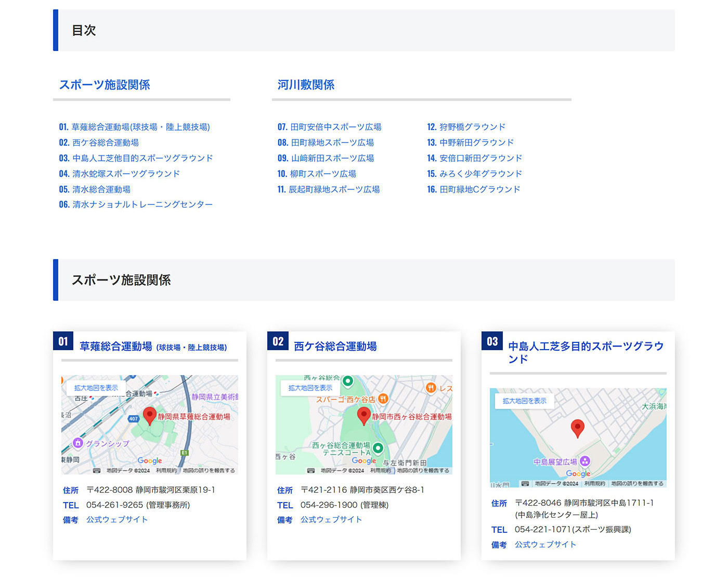Click green 西ケ谷総合運動場テニスコートA marker
Viewport: 728px width, 577px height.
click(x=378, y=448)
